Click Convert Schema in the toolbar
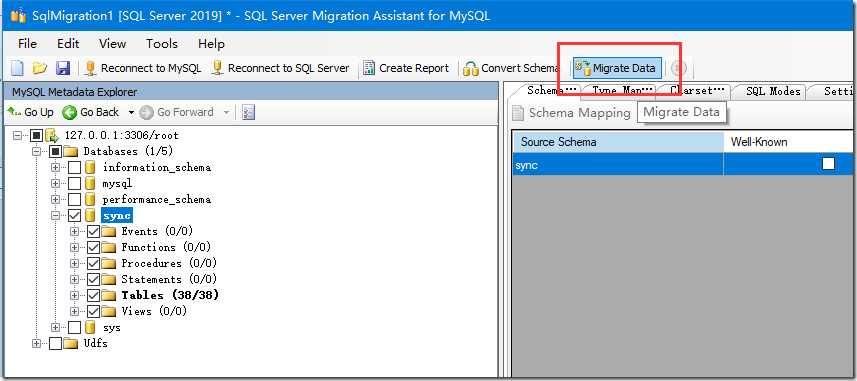The height and width of the screenshot is (381, 857). coord(511,68)
